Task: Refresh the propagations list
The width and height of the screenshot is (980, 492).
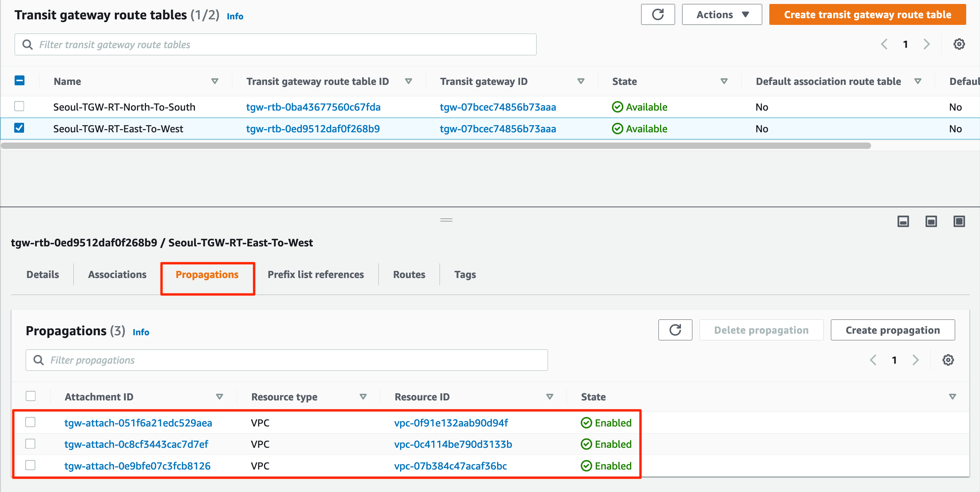Action: (x=675, y=330)
